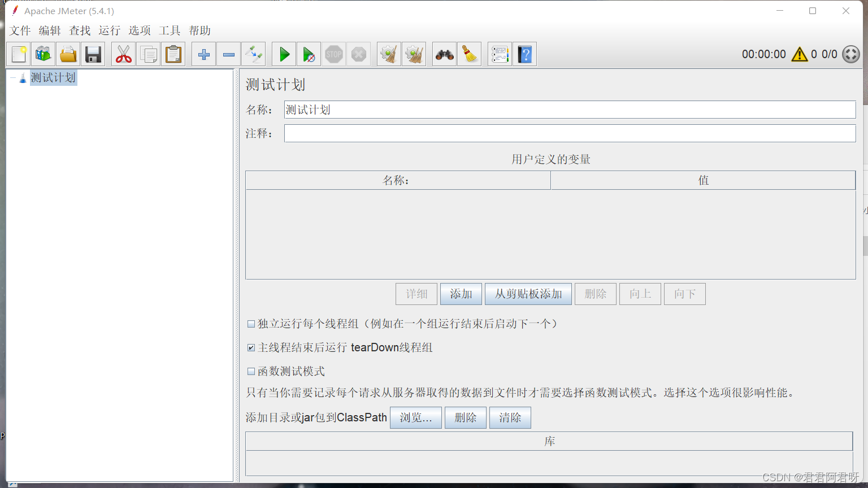Enable 函数测试模式 checkbox
The height and width of the screenshot is (488, 868).
(x=251, y=372)
